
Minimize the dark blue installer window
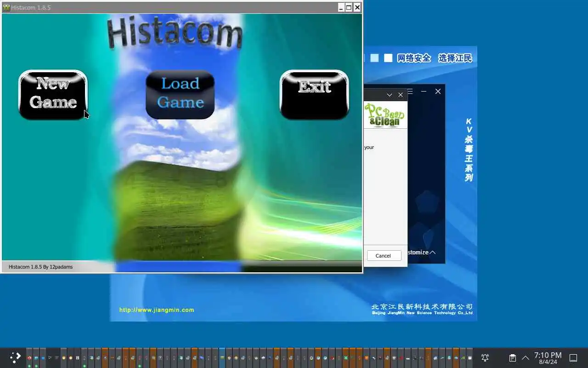[x=424, y=92]
